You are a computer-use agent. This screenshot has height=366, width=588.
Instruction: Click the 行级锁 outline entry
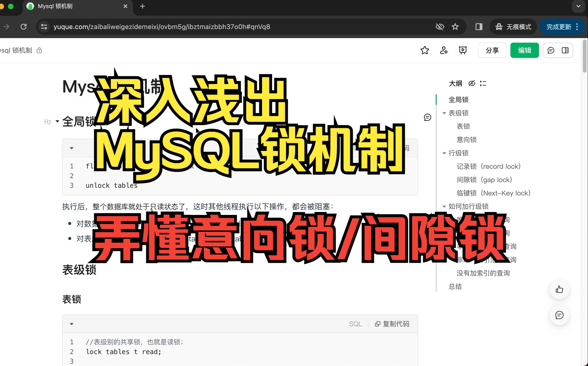point(458,153)
